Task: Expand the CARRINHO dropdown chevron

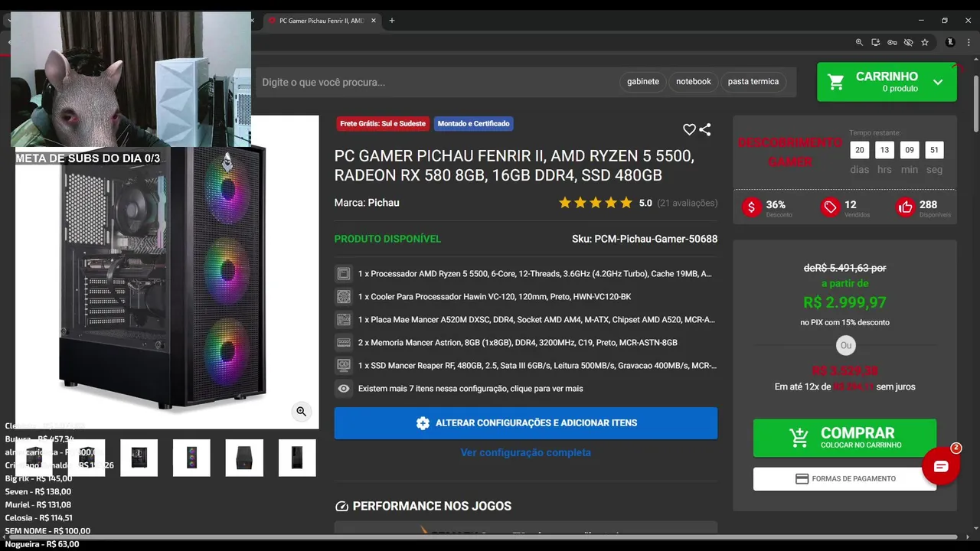Action: coord(938,82)
